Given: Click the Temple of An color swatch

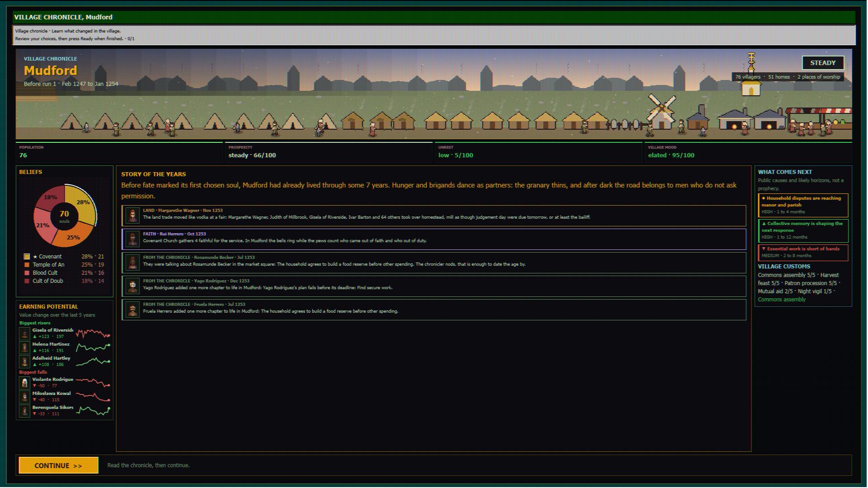Looking at the screenshot, I should tap(27, 265).
